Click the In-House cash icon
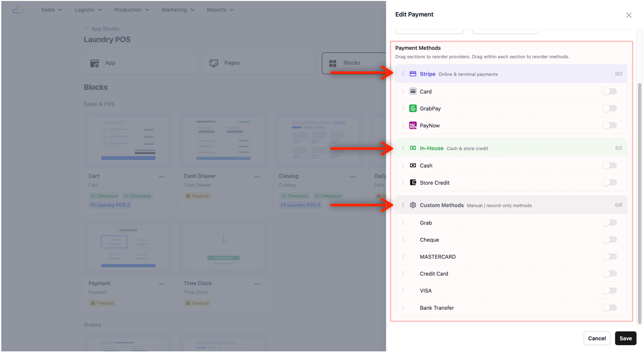The image size is (644, 352). (413, 148)
